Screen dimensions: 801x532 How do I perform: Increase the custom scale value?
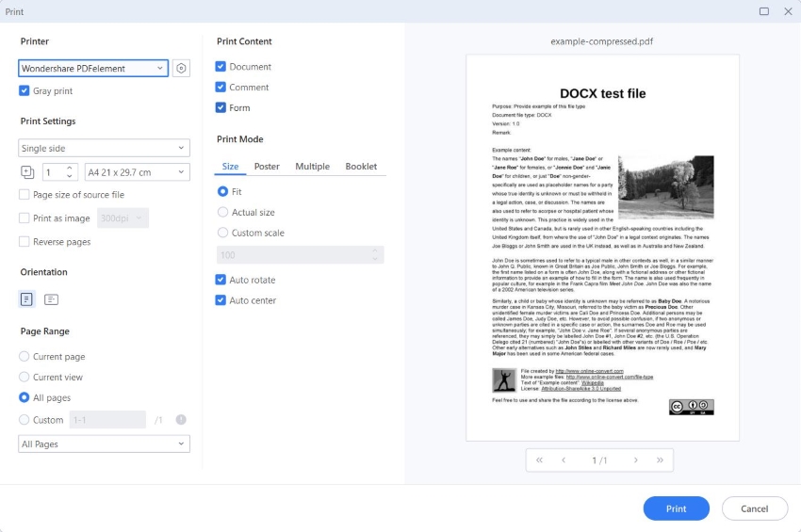pos(375,250)
